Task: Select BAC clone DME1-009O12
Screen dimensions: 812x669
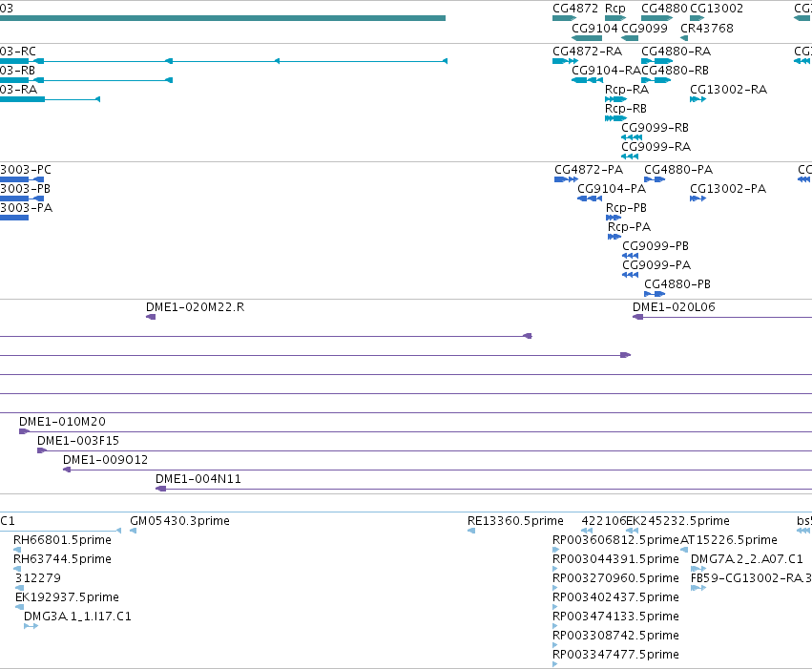Action: pyautogui.click(x=437, y=470)
